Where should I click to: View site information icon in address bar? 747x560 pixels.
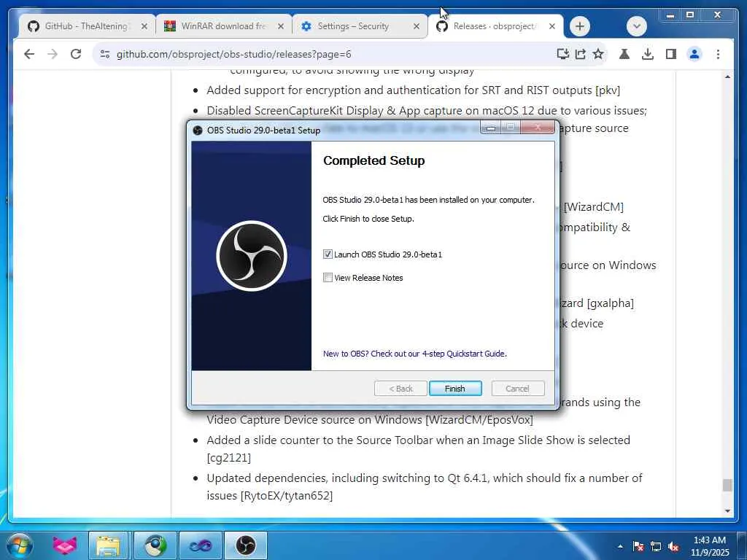point(105,54)
